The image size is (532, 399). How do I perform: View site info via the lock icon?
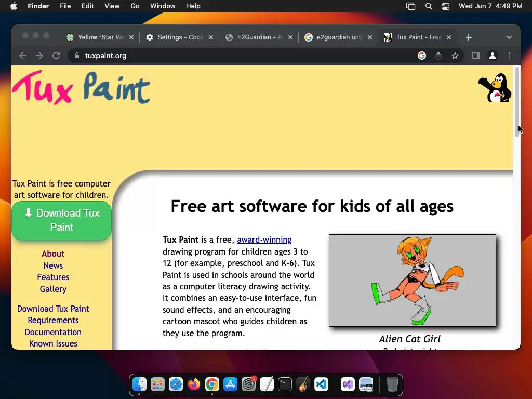[x=77, y=56]
